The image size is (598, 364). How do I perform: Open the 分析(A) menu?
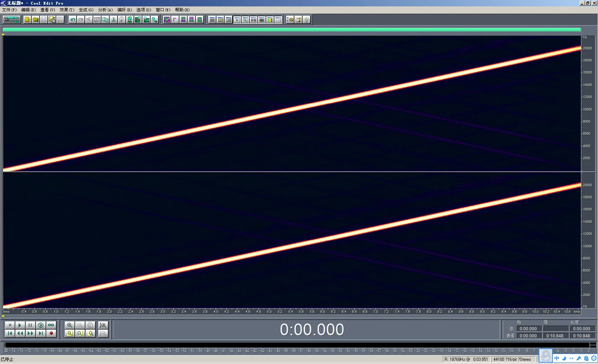coord(105,10)
